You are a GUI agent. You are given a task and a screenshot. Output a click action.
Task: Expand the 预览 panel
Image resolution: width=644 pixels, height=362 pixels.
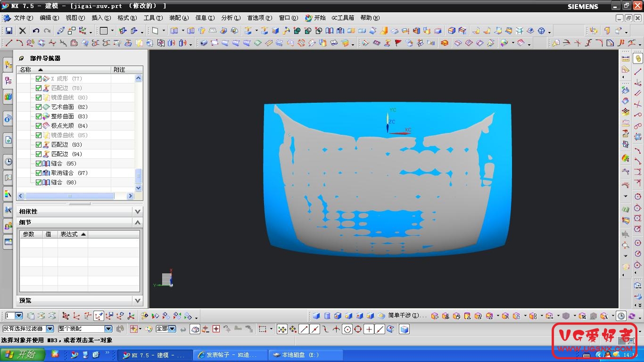(x=138, y=300)
